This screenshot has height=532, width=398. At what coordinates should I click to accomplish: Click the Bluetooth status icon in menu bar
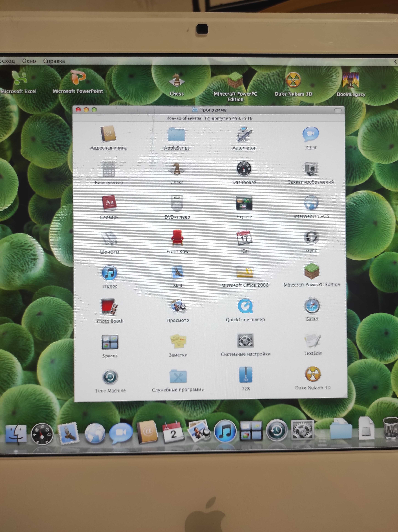pos(395,62)
